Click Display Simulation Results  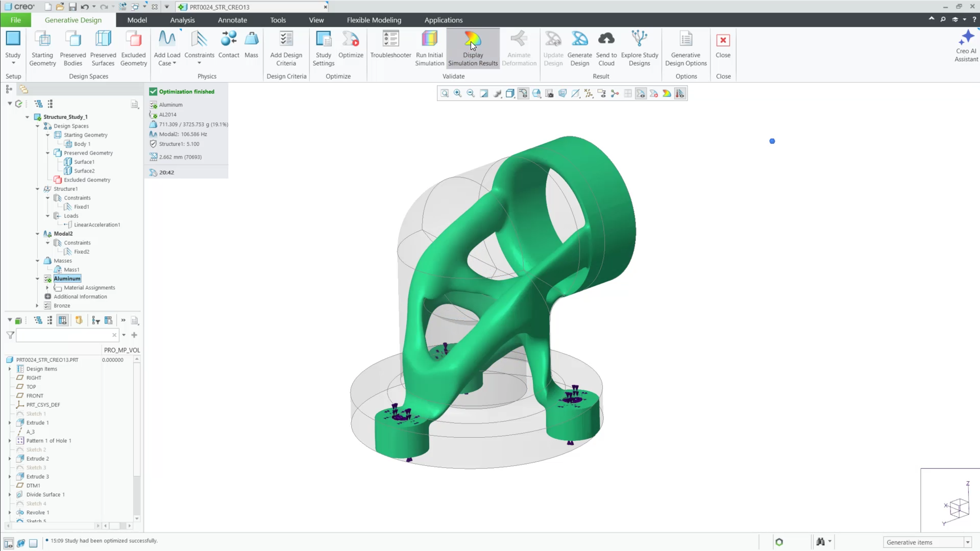pyautogui.click(x=473, y=48)
